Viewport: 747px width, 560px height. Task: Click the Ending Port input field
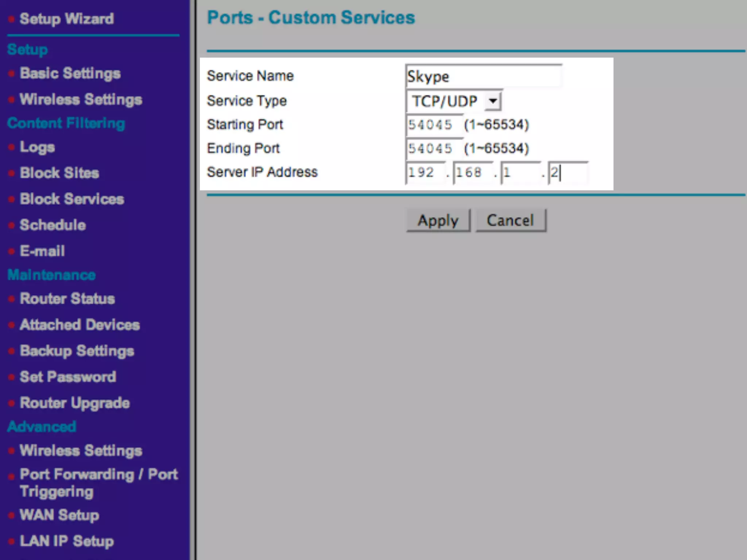[x=433, y=149]
